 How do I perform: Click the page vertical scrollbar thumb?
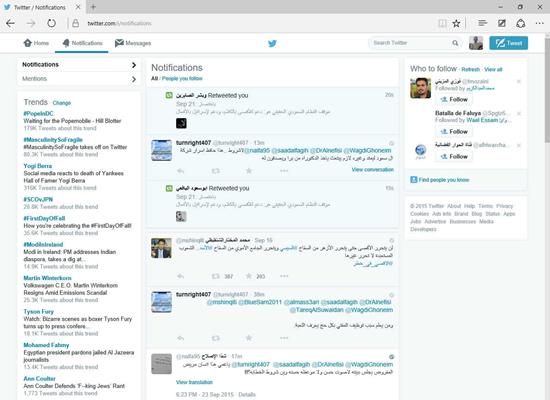click(547, 89)
